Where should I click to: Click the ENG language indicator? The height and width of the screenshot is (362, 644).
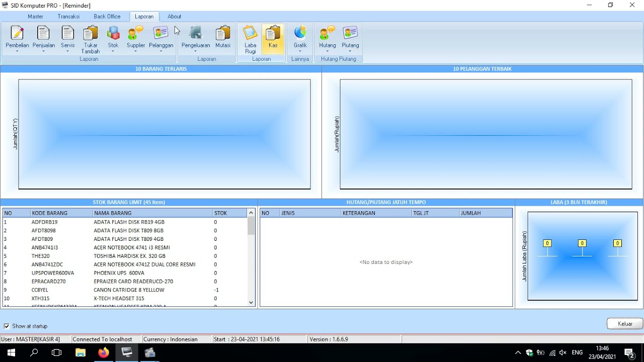(577, 353)
